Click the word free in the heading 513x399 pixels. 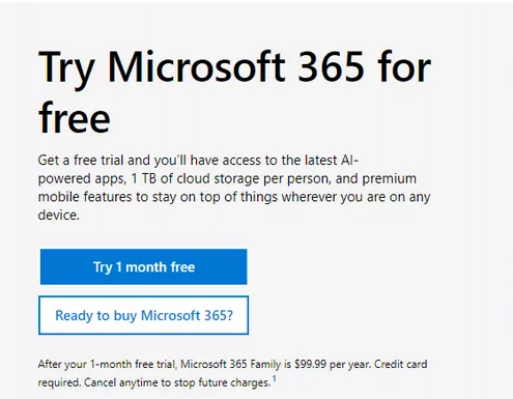[74, 118]
